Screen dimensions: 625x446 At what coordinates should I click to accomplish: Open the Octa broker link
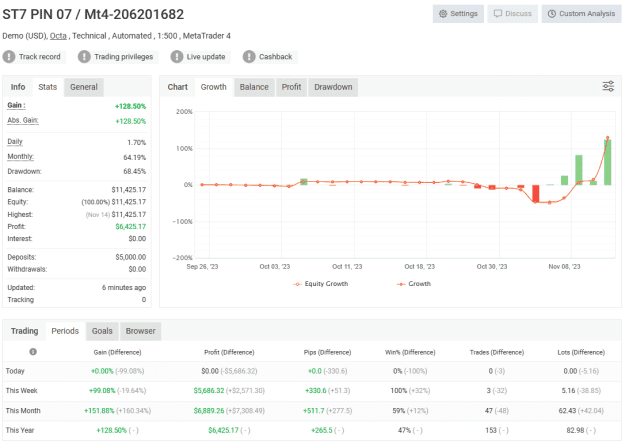tap(58, 36)
